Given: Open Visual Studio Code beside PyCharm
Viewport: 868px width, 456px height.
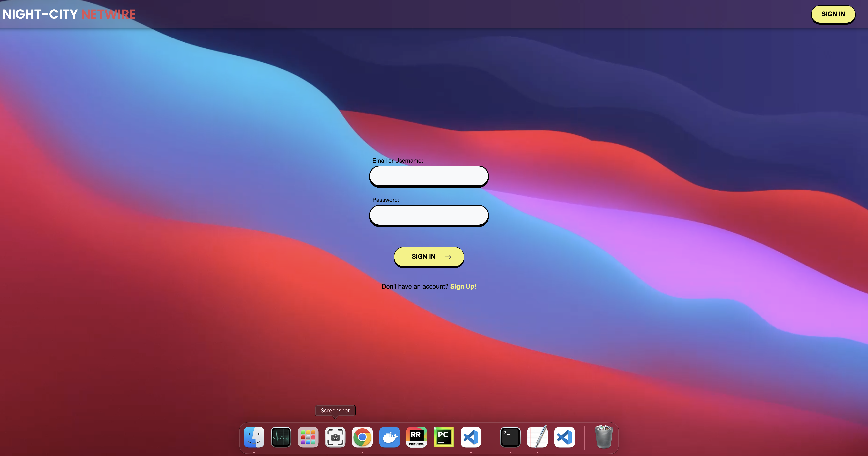Looking at the screenshot, I should pos(471,437).
